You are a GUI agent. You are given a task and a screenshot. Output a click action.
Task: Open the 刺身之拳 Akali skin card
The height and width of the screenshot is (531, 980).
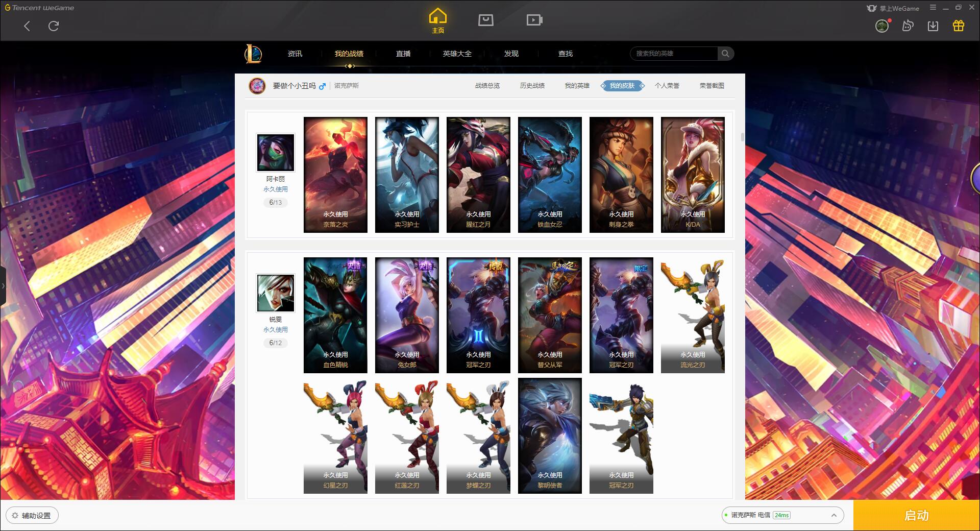coord(621,175)
